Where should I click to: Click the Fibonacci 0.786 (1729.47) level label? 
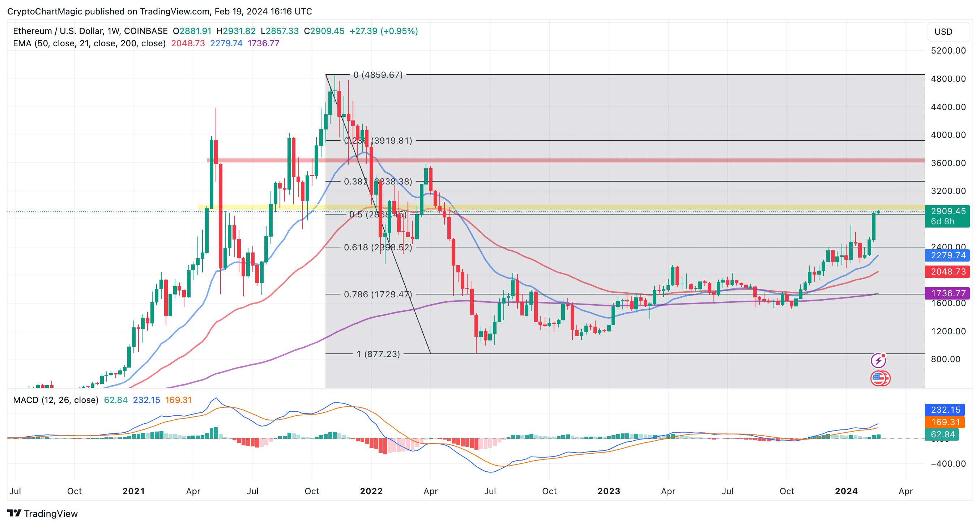378,294
